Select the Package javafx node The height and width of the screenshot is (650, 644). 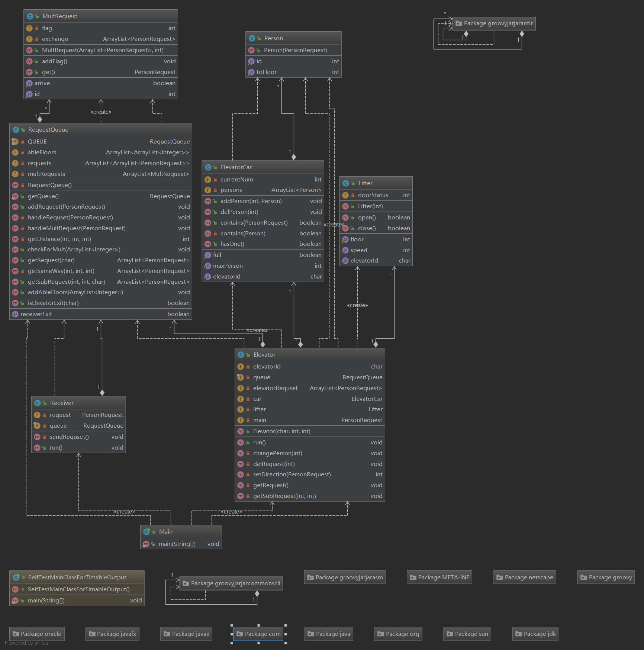pos(113,634)
